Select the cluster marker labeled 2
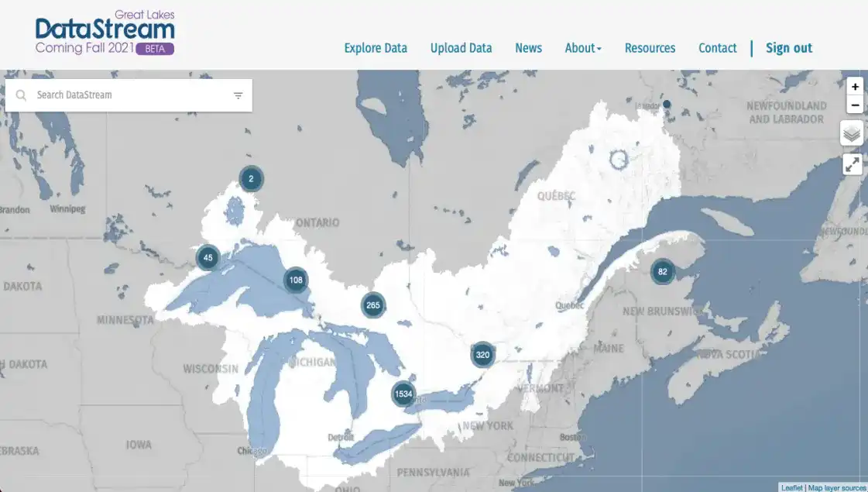This screenshot has height=492, width=868. (x=252, y=178)
